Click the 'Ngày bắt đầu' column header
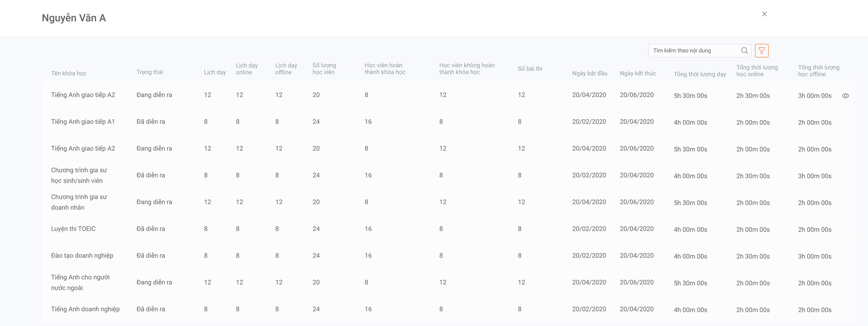This screenshot has width=868, height=326. tap(590, 73)
